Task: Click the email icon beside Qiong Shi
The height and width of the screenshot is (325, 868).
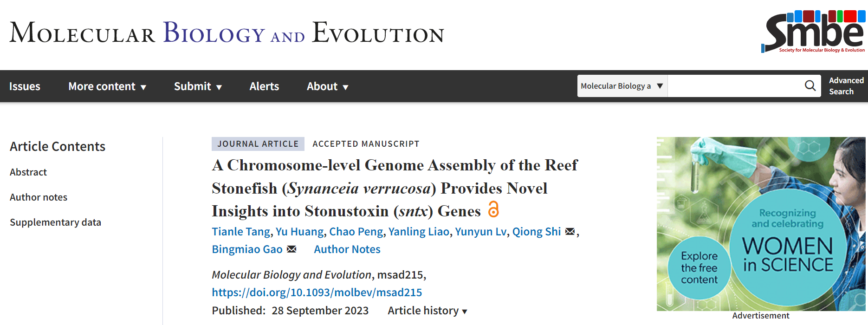Action: pos(570,232)
